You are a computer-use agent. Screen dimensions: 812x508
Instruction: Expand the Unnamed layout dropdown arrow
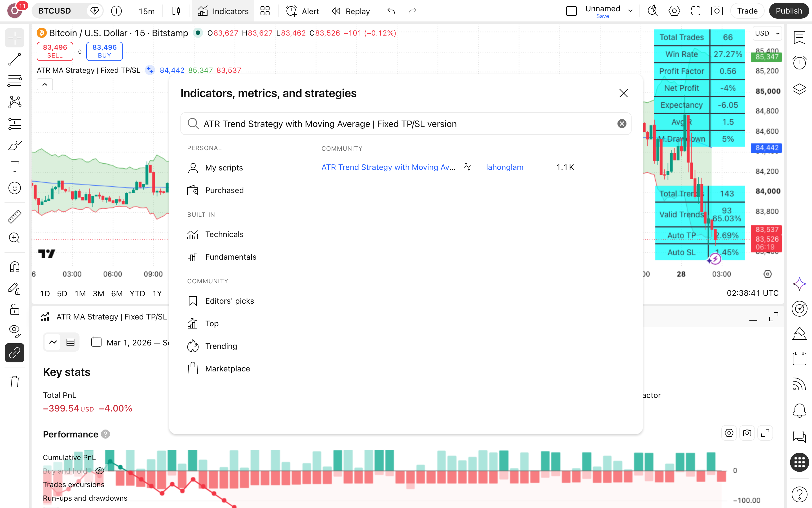[630, 11]
